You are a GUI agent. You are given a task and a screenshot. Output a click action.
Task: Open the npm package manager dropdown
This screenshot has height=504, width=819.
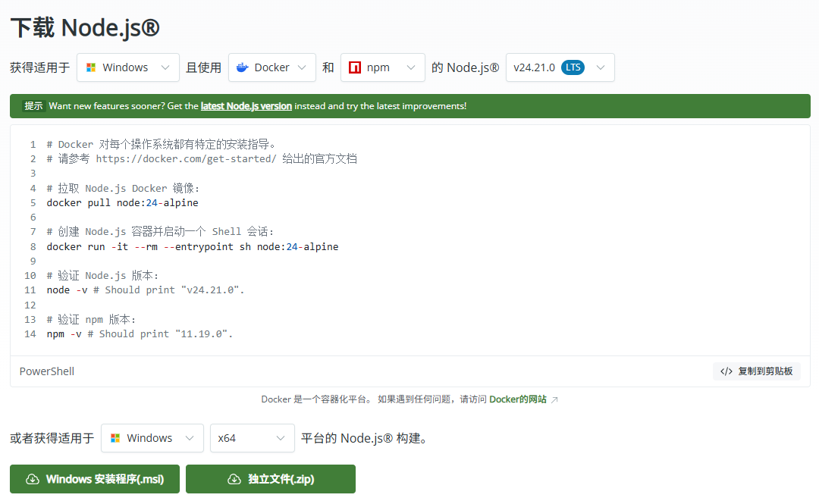click(383, 67)
